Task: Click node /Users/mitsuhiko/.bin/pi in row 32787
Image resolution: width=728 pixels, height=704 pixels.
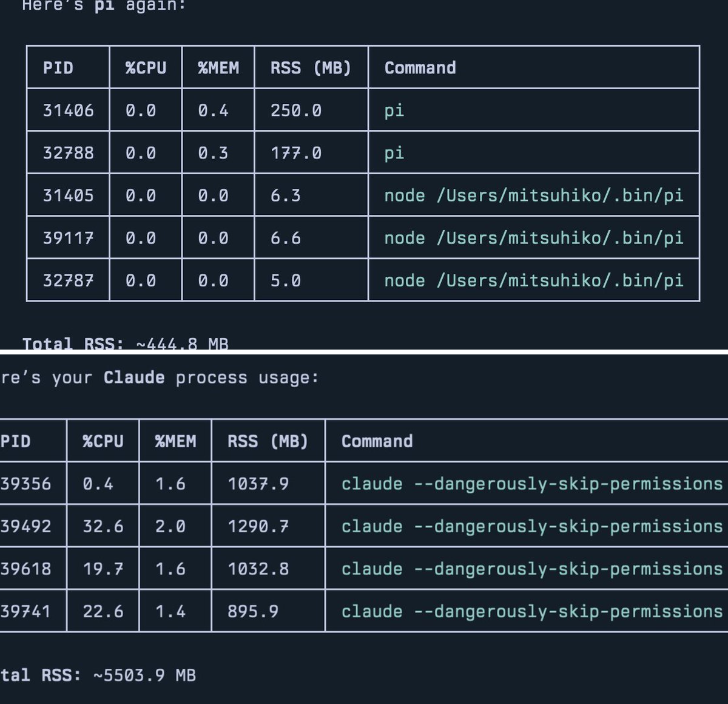Action: pos(534,280)
